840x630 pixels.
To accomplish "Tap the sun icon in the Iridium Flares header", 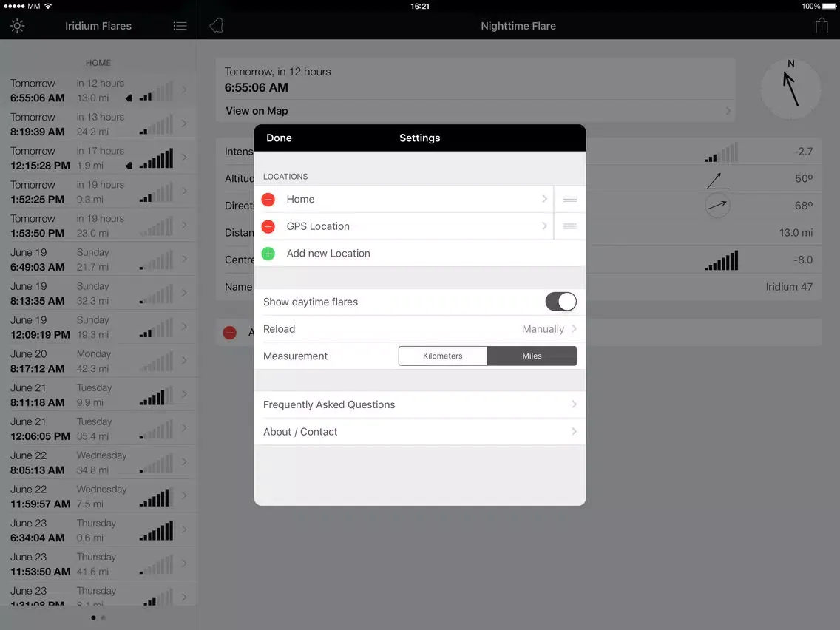I will (x=17, y=26).
